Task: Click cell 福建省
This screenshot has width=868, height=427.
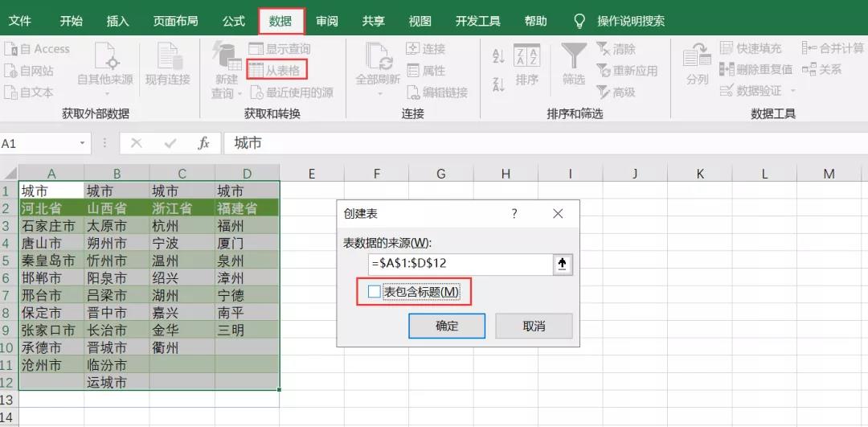Action: pos(247,209)
